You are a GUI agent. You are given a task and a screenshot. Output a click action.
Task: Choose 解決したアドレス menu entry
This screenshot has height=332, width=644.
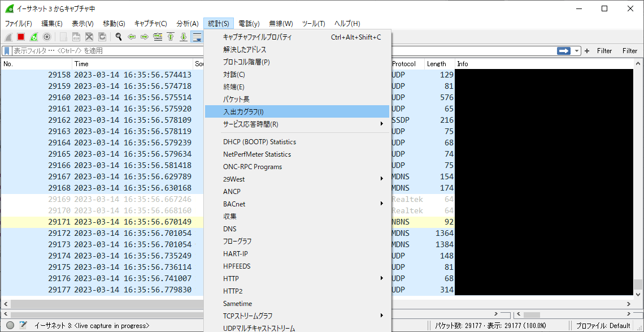click(297, 50)
